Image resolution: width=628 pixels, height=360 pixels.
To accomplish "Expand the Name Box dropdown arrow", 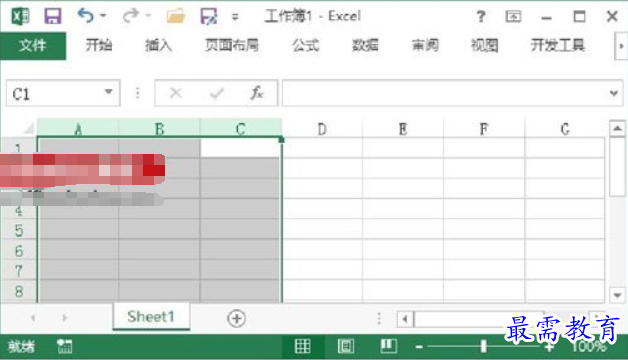I will [109, 92].
